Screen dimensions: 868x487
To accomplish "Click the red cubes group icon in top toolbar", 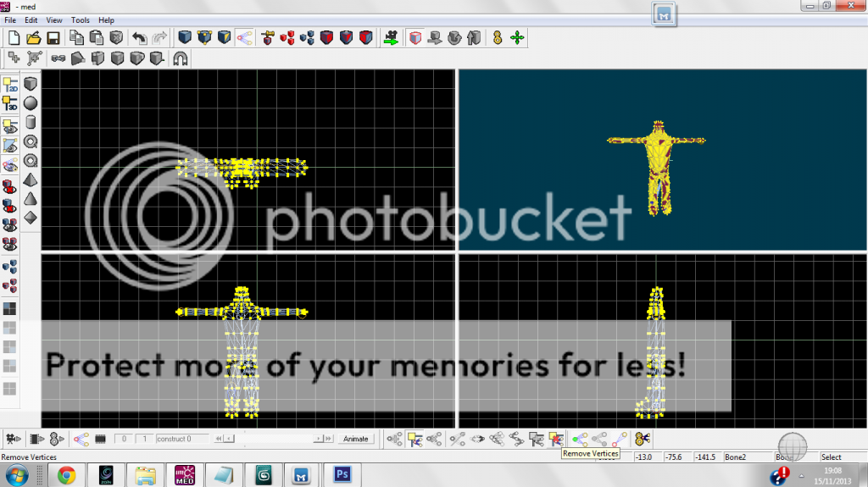I will point(287,37).
